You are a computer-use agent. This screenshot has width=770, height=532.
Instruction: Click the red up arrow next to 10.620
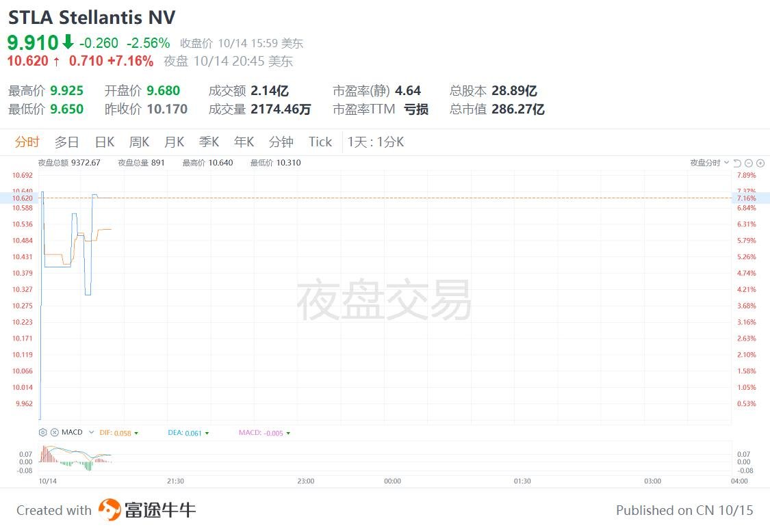57,61
